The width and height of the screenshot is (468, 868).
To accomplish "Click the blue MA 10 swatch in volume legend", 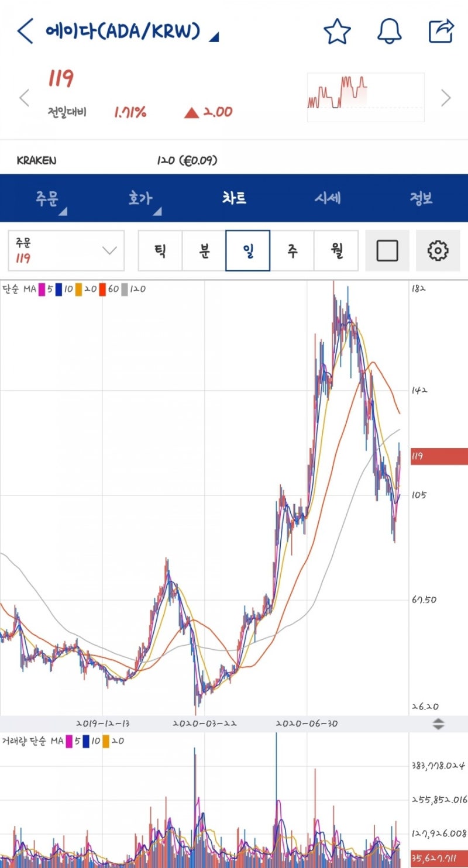I will pyautogui.click(x=86, y=742).
